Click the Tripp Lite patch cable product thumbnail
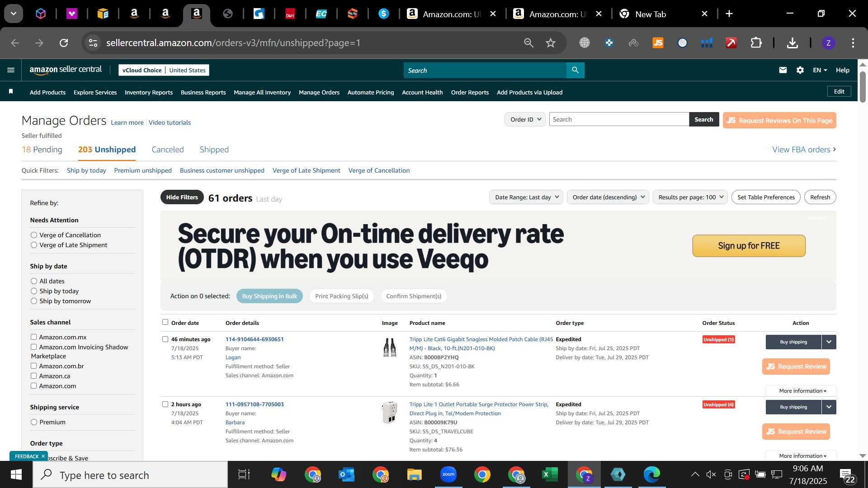 (x=390, y=348)
